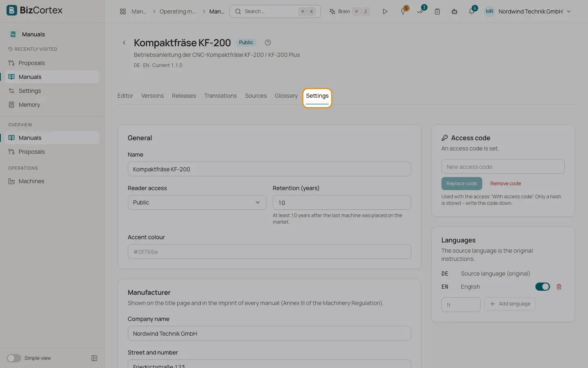Click the clipboard tasks icon
The image size is (588, 368).
pos(437,11)
